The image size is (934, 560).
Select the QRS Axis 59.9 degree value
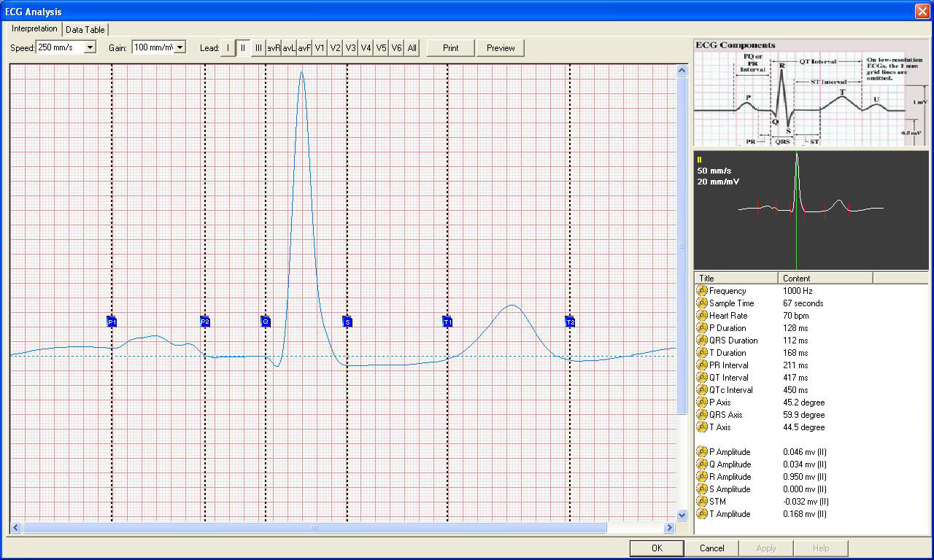coord(804,415)
